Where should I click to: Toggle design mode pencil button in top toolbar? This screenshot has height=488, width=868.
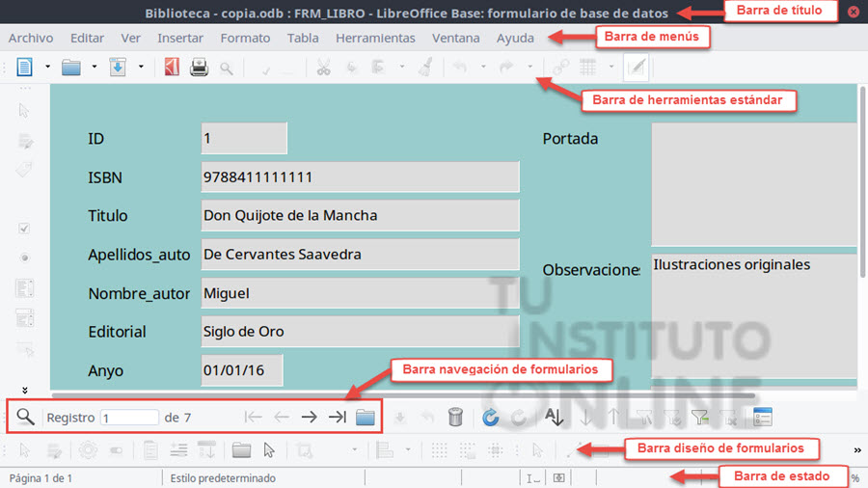coord(637,68)
